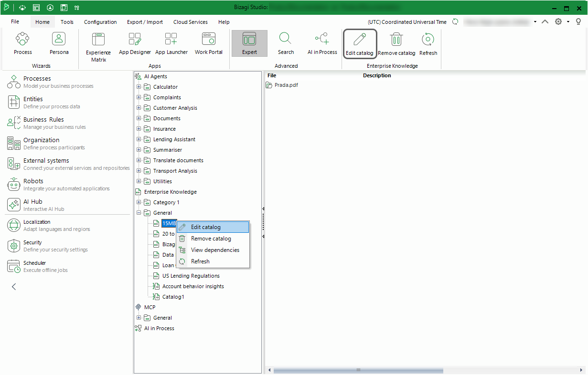This screenshot has height=375, width=588.
Task: Open the Export / Import tab
Action: 145,22
